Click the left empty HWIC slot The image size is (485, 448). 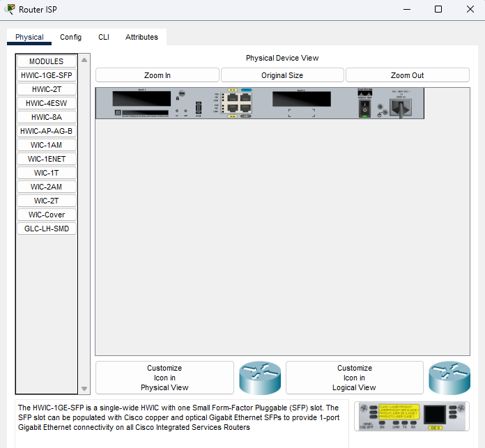point(141,99)
